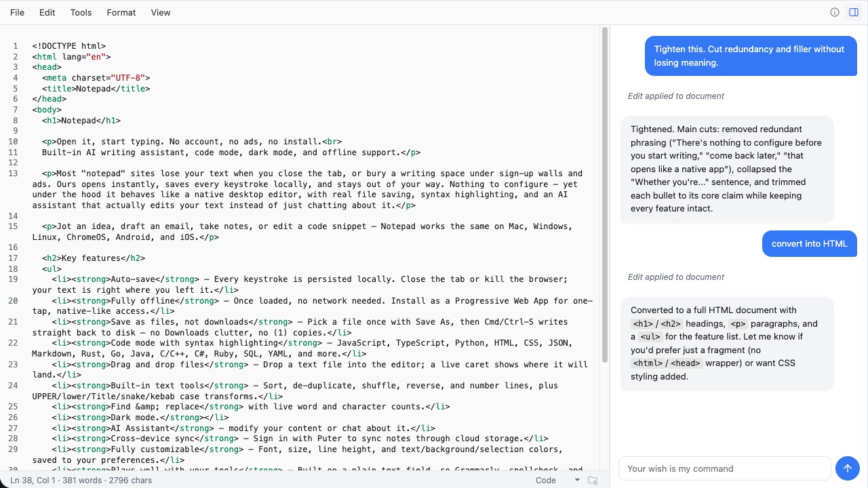Send the message with the arrow button
The height and width of the screenshot is (488, 868).
pyautogui.click(x=848, y=468)
